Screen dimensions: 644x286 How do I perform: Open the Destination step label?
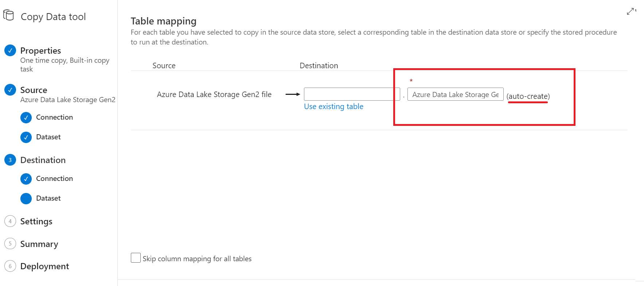tap(43, 160)
